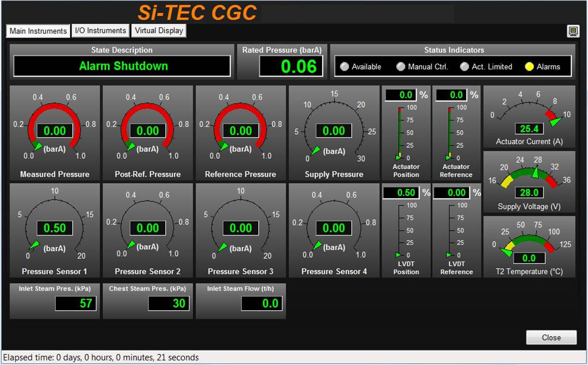The height and width of the screenshot is (365, 588).
Task: Open the I/O Instruments tab
Action: click(x=100, y=30)
